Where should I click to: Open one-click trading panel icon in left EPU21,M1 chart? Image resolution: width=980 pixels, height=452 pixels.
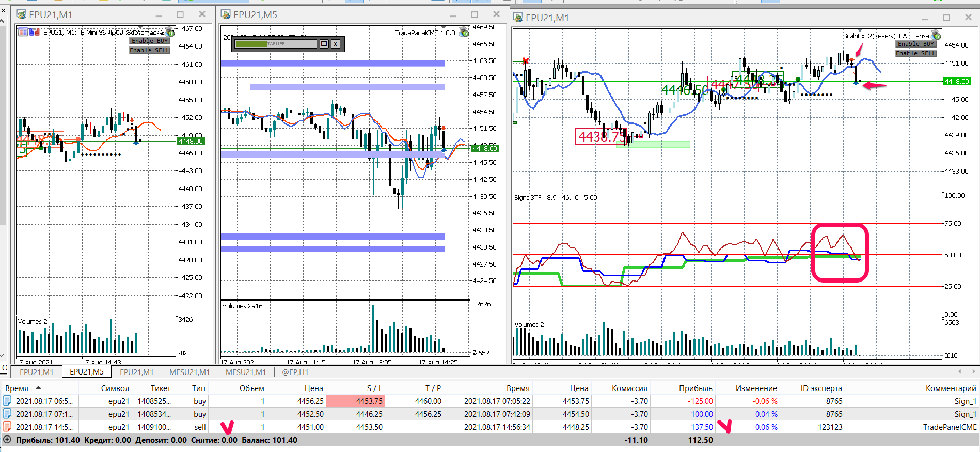coord(23,32)
